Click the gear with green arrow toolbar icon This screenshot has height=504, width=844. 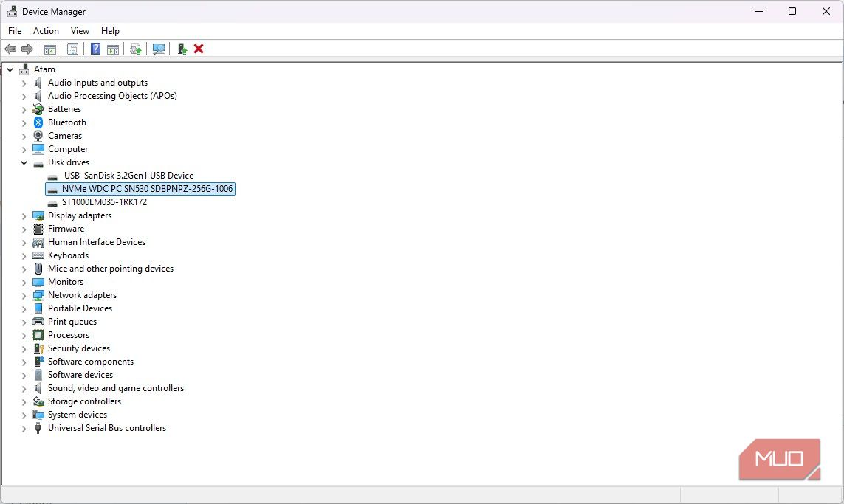pyautogui.click(x=136, y=49)
